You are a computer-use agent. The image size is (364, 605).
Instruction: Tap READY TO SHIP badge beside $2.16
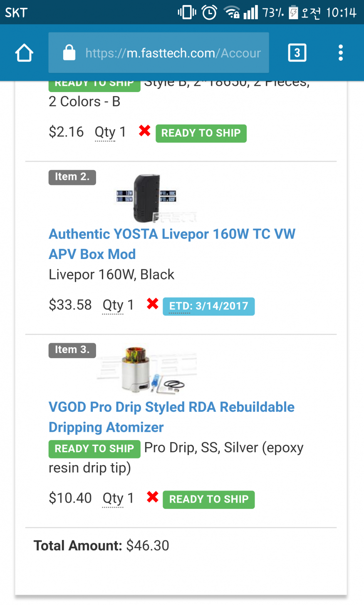[201, 133]
